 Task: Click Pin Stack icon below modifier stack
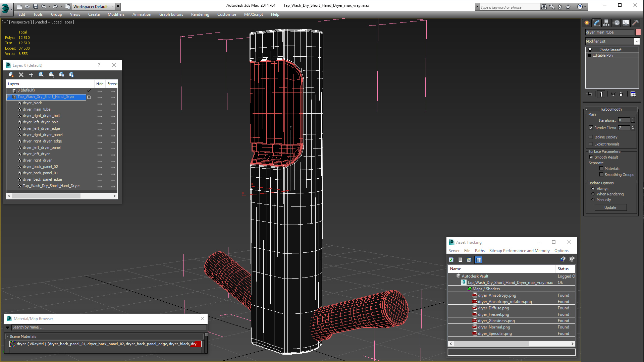coord(589,94)
